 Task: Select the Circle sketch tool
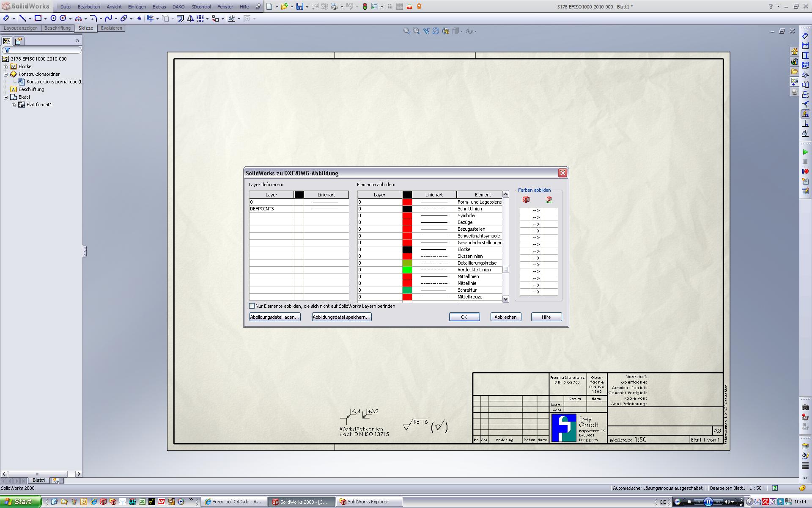(x=63, y=18)
